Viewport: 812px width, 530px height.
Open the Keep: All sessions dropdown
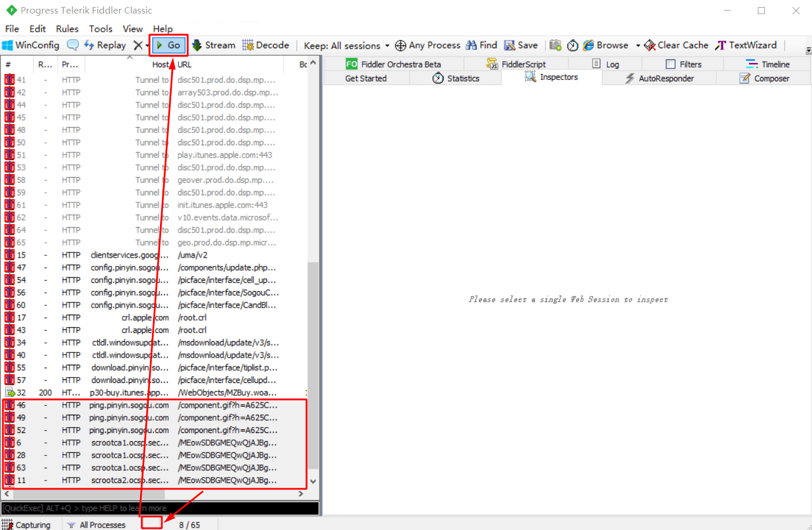[347, 46]
